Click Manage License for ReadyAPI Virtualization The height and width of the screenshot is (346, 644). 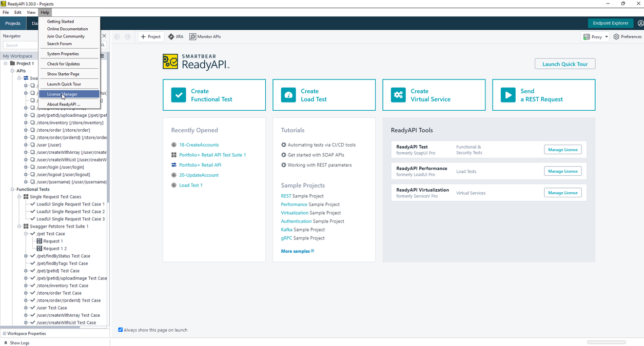(x=563, y=193)
